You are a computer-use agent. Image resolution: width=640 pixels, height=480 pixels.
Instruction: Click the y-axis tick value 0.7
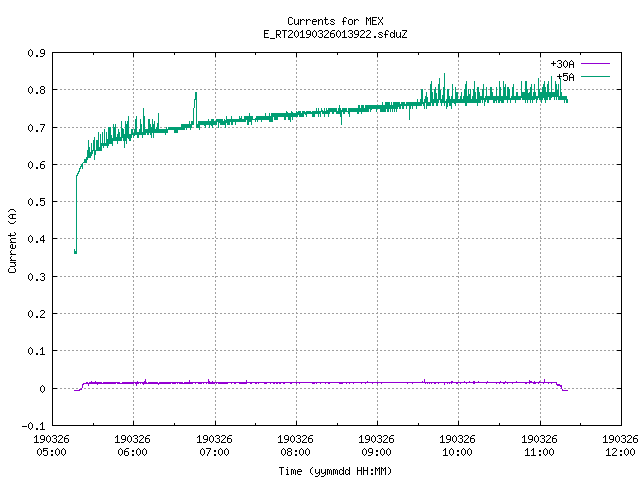[x=36, y=128]
